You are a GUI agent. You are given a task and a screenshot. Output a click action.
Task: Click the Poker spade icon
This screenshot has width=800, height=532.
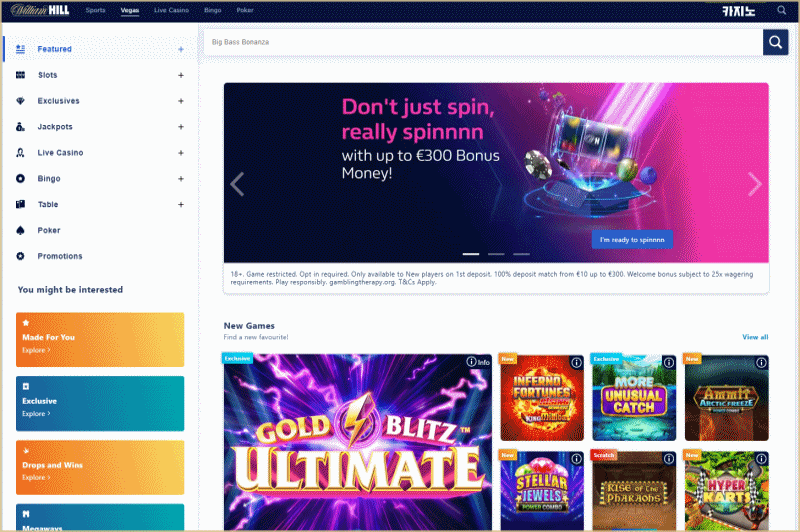click(x=20, y=231)
